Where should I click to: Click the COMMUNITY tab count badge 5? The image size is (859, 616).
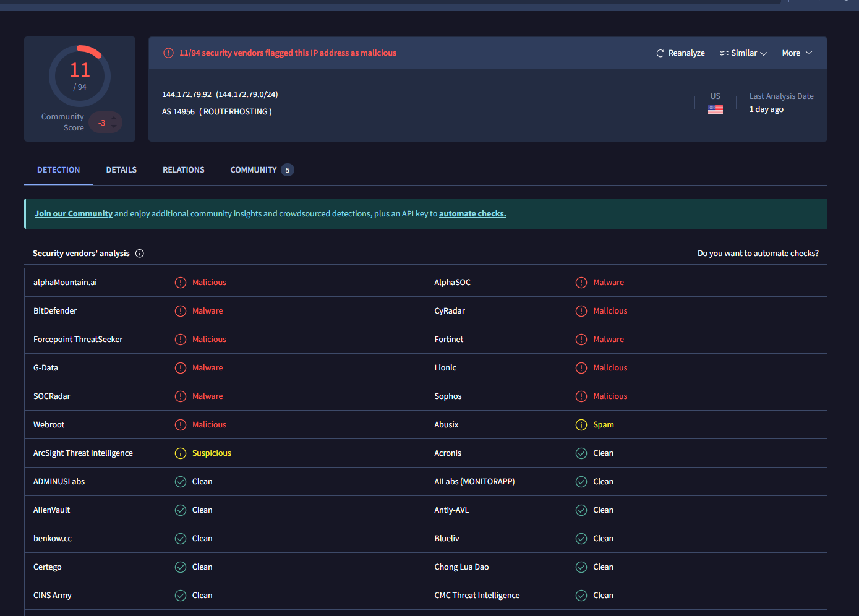pos(288,170)
